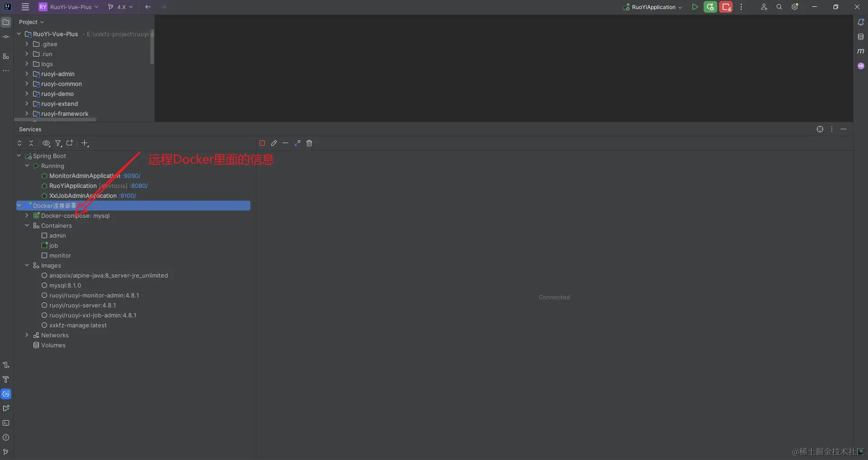Delete the selected service via trash icon
This screenshot has width=868, height=460.
(x=310, y=143)
